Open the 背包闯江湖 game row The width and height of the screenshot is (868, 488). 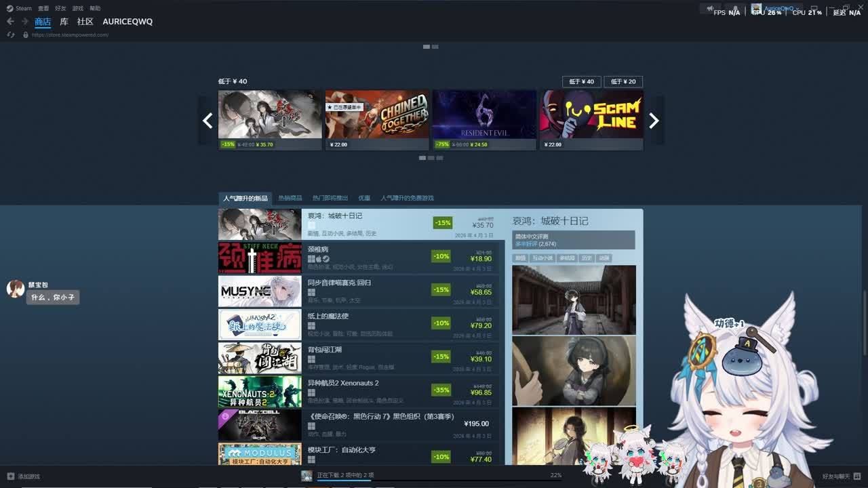pyautogui.click(x=359, y=358)
